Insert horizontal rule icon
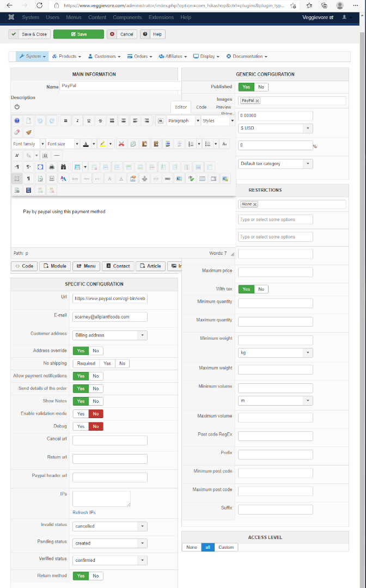 tap(57, 155)
